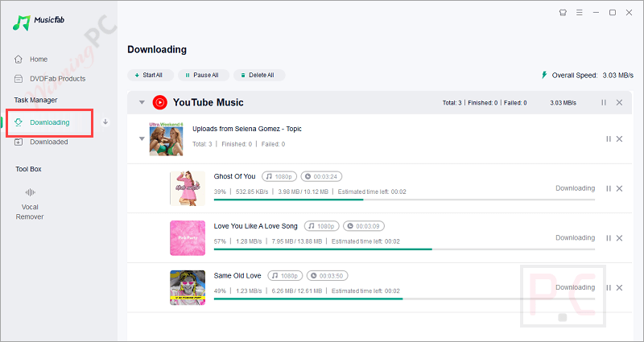This screenshot has width=644, height=342.
Task: Click the Pause All button
Action: click(202, 75)
